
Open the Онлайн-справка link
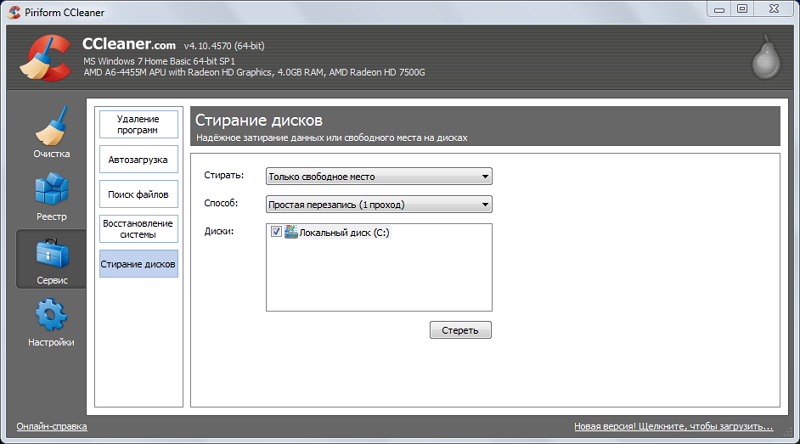point(51,426)
